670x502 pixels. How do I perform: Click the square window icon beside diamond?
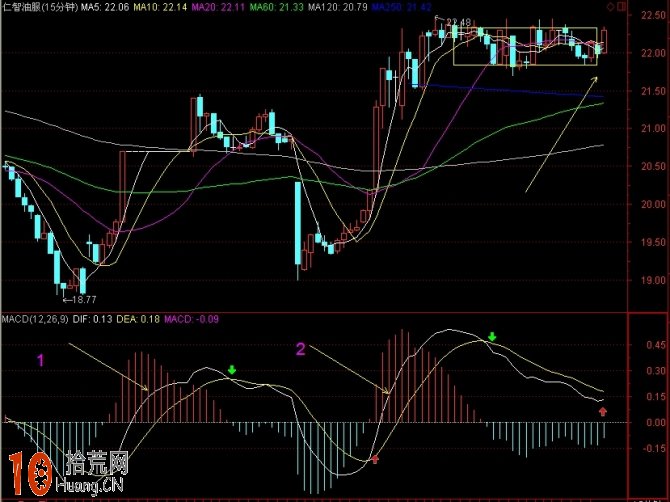pos(621,6)
